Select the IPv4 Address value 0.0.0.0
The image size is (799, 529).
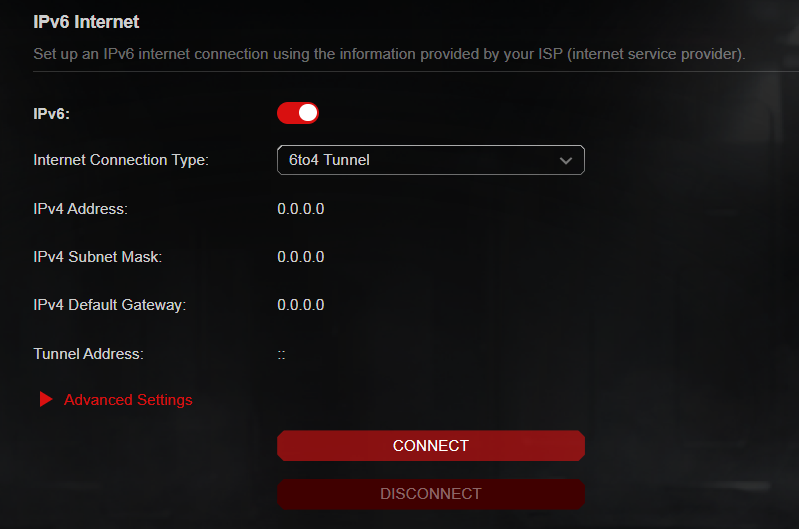tap(300, 209)
